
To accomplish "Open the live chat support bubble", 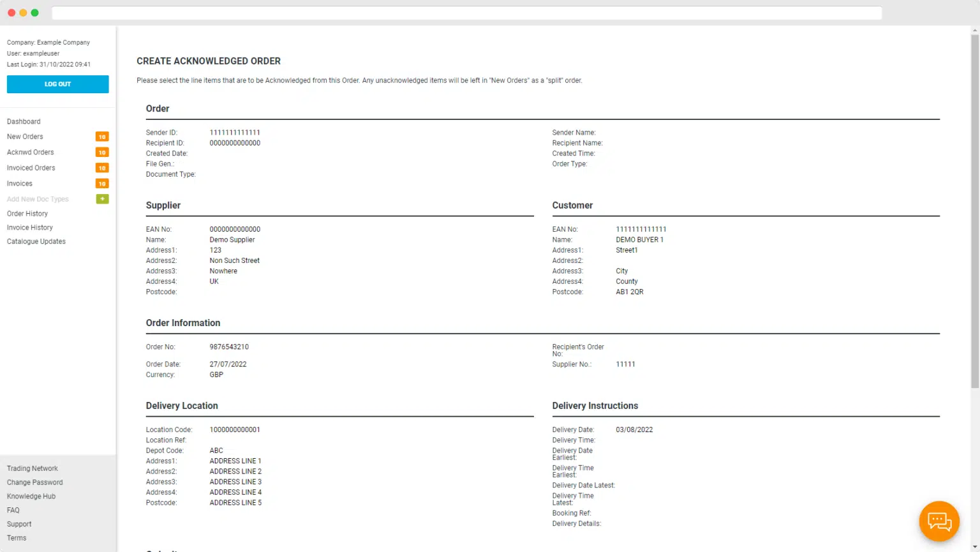I will pyautogui.click(x=939, y=521).
